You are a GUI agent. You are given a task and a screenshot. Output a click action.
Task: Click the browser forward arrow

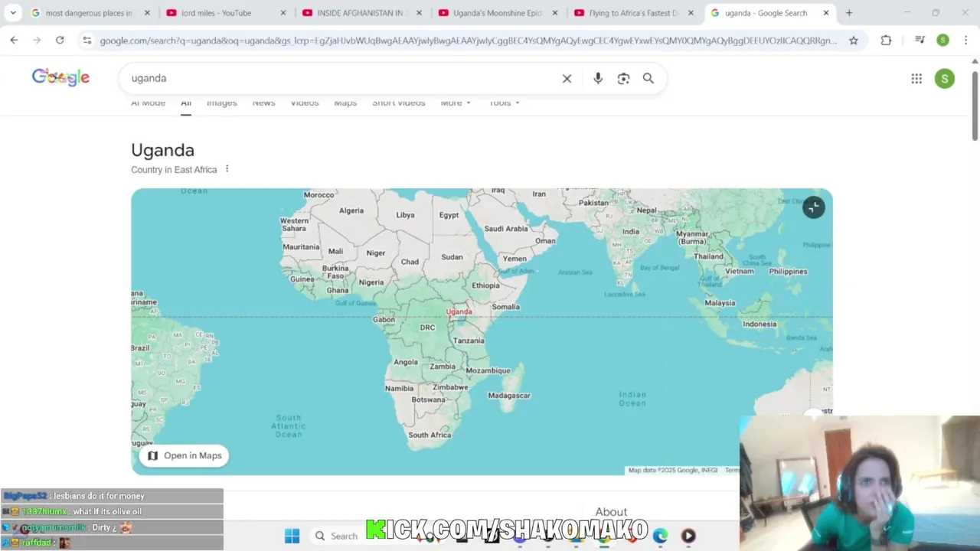point(37,40)
